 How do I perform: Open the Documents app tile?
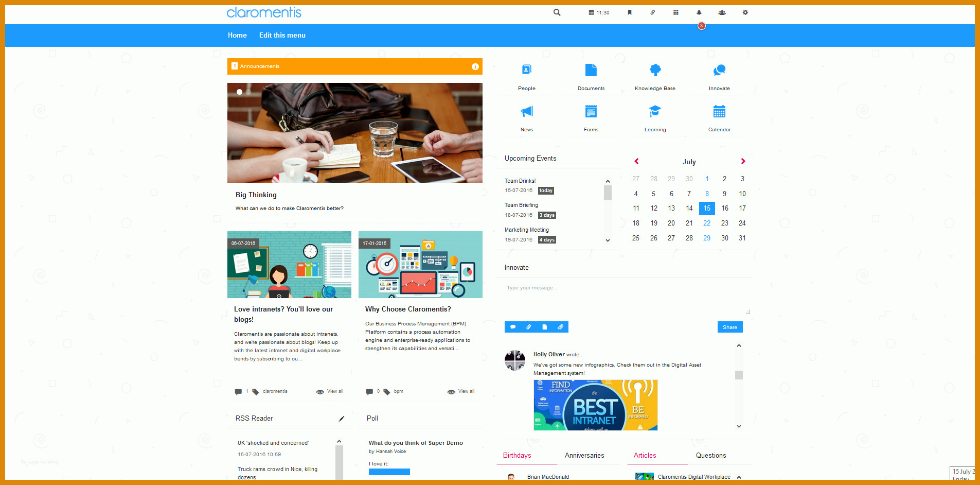pyautogui.click(x=591, y=77)
